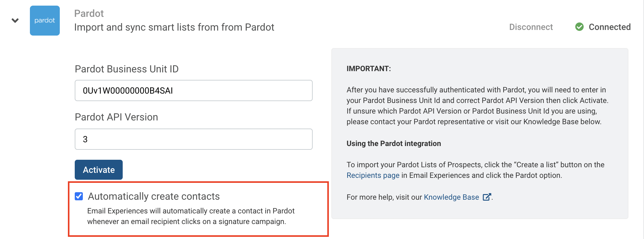Click the Using the Pardot integration heading
Image resolution: width=644 pixels, height=239 pixels.
click(394, 144)
